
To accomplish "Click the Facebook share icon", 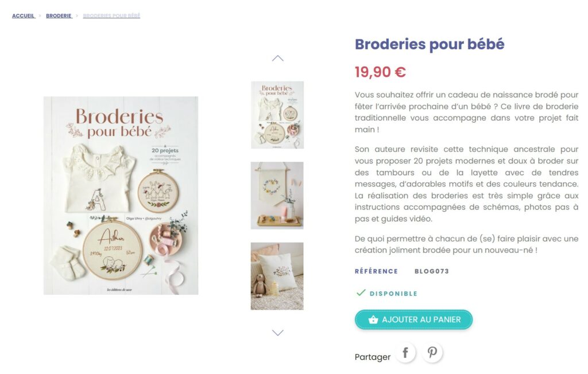I will point(405,353).
